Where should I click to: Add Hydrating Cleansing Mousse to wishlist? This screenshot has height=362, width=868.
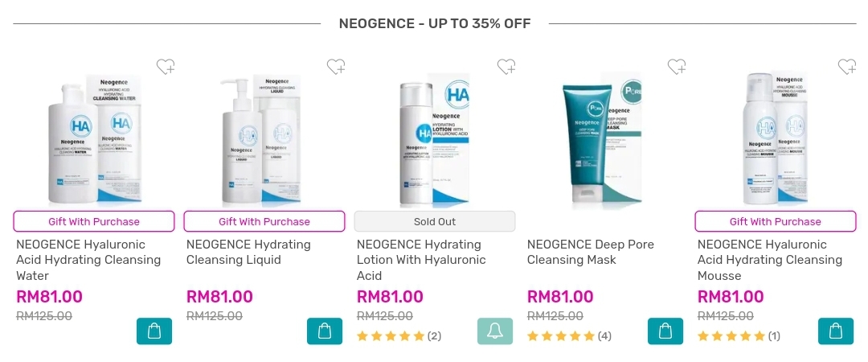click(848, 67)
